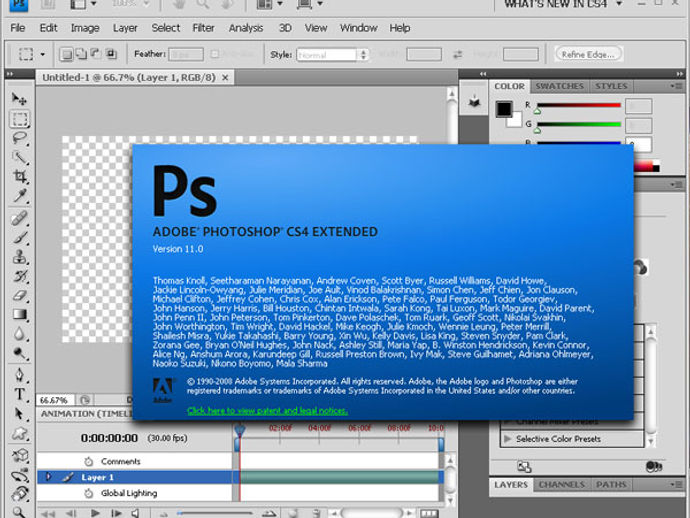This screenshot has height=518, width=690.
Task: Click the timeline zoom slider
Action: pyautogui.click(x=214, y=513)
